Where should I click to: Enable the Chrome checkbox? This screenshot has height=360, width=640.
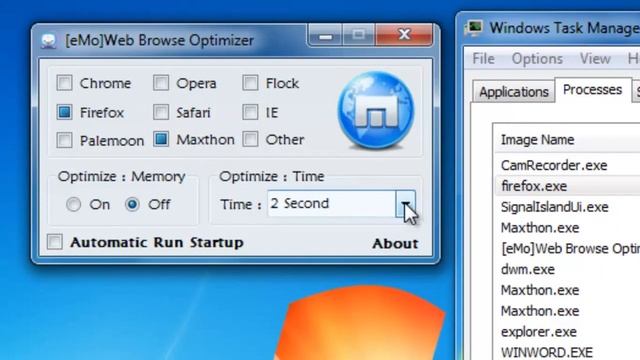point(64,83)
